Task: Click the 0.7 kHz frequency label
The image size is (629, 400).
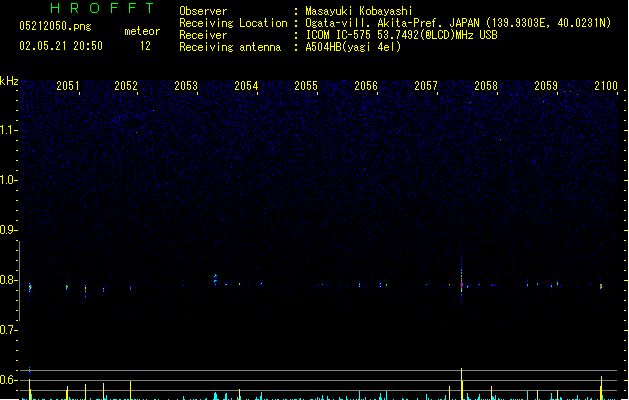Action: pyautogui.click(x=8, y=330)
